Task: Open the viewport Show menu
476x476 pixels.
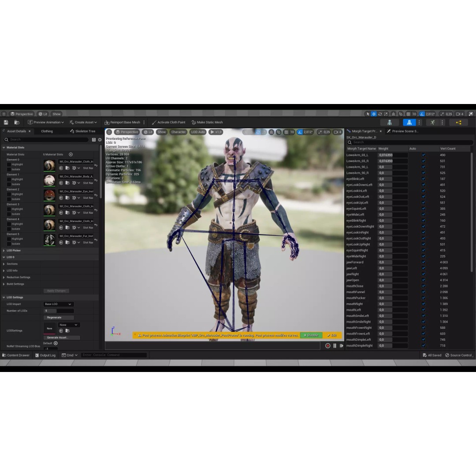Action: click(162, 132)
